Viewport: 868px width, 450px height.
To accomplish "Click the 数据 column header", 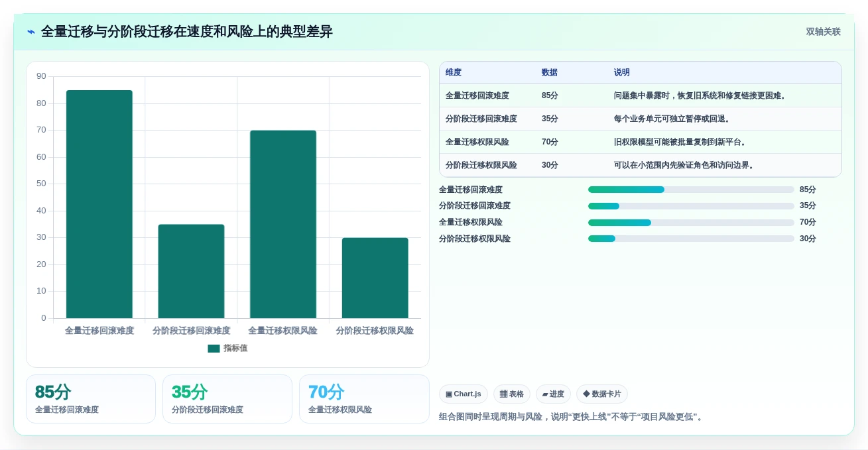I will (550, 73).
